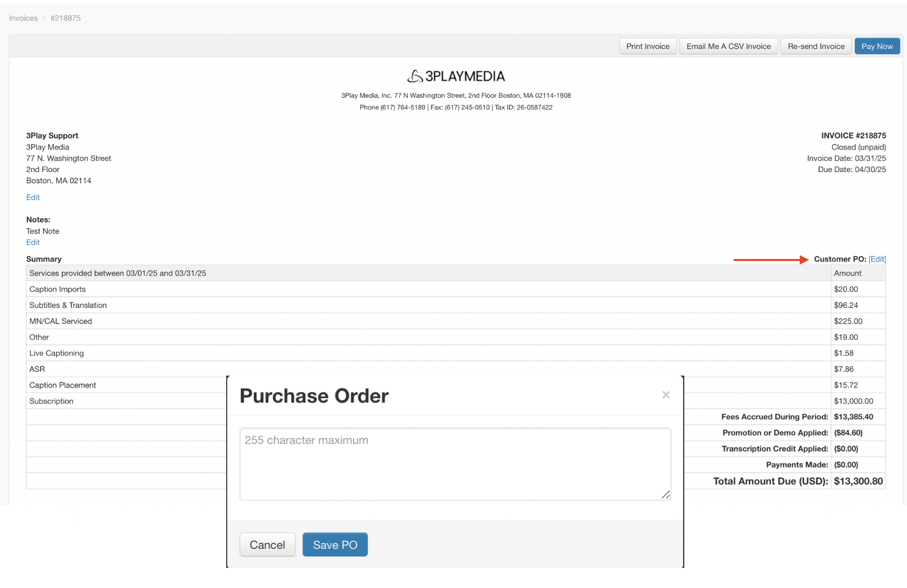Click the Caption Imports amount $20.00

click(x=846, y=289)
